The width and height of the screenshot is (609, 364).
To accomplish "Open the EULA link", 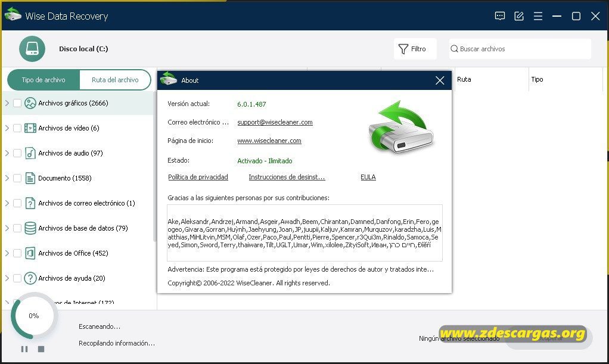I will [368, 177].
